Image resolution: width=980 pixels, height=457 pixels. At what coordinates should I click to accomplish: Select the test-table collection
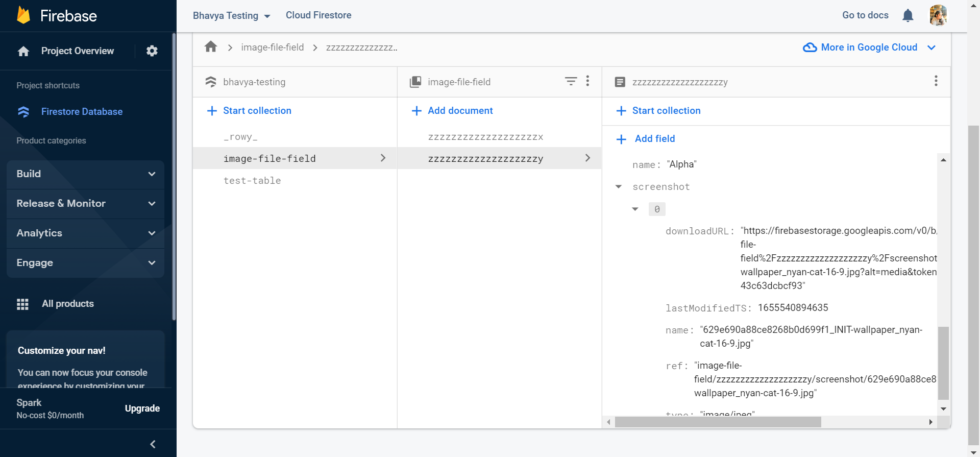252,181
